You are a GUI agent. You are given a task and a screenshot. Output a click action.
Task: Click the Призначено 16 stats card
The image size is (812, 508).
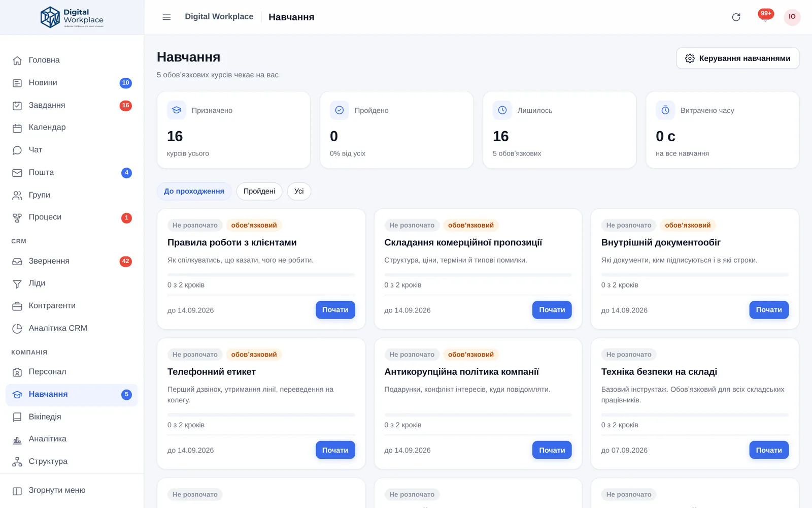coord(233,130)
